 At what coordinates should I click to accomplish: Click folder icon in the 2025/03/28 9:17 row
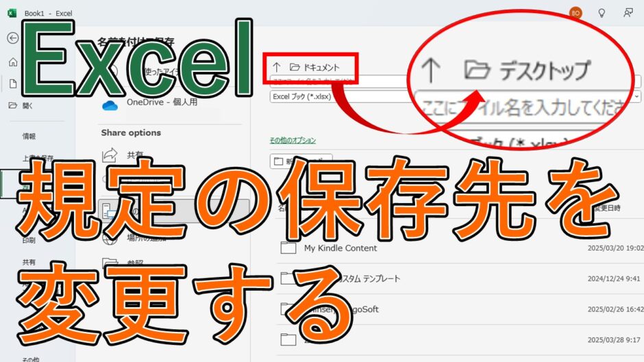pos(288,339)
